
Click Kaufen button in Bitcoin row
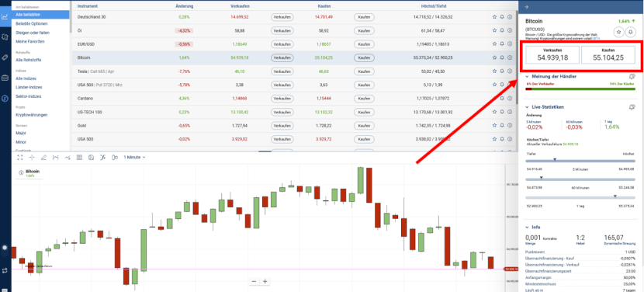[x=364, y=58]
